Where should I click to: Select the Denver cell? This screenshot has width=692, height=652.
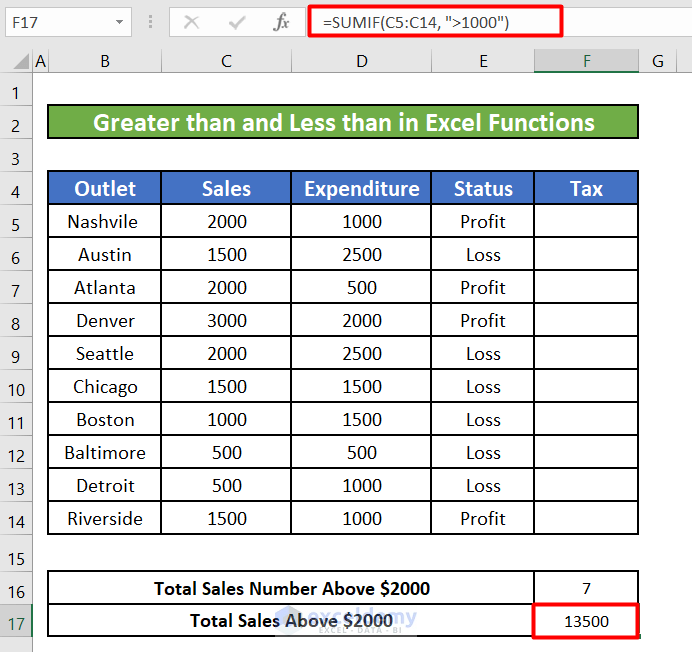[105, 320]
